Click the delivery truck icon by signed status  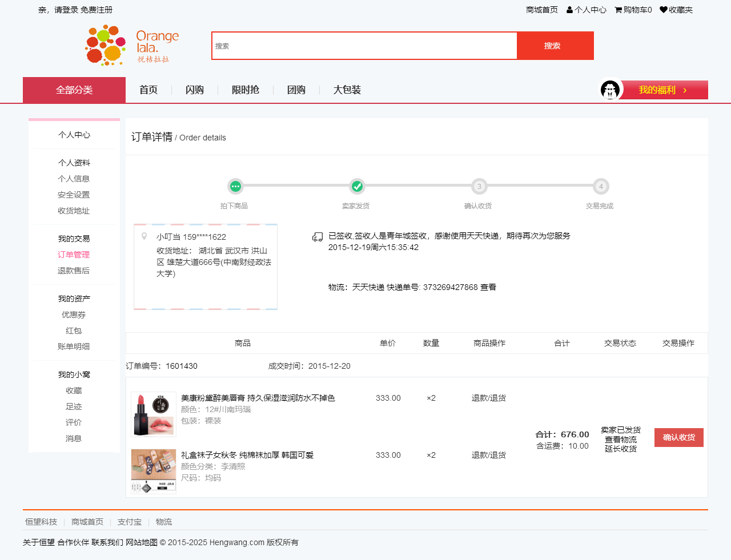click(318, 237)
